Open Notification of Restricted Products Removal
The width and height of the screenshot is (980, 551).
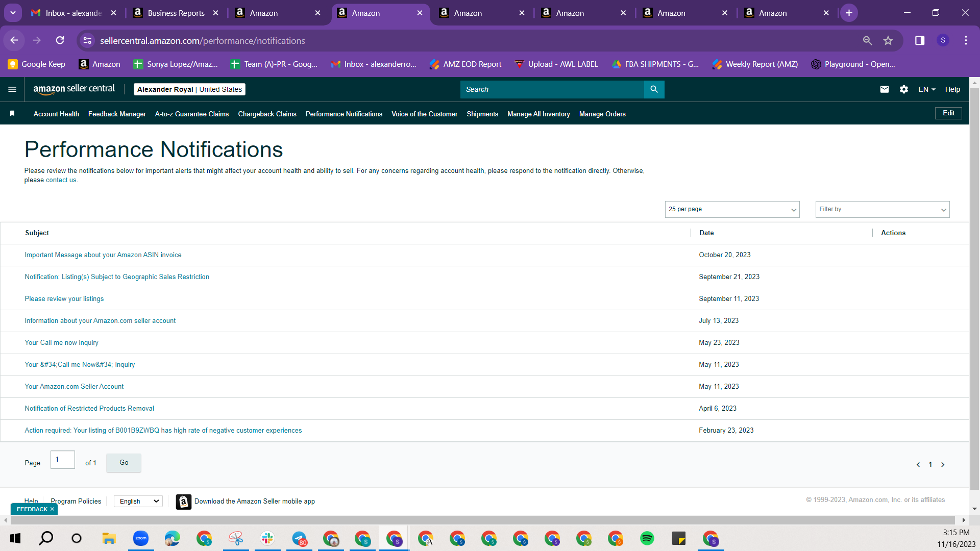pos(89,409)
